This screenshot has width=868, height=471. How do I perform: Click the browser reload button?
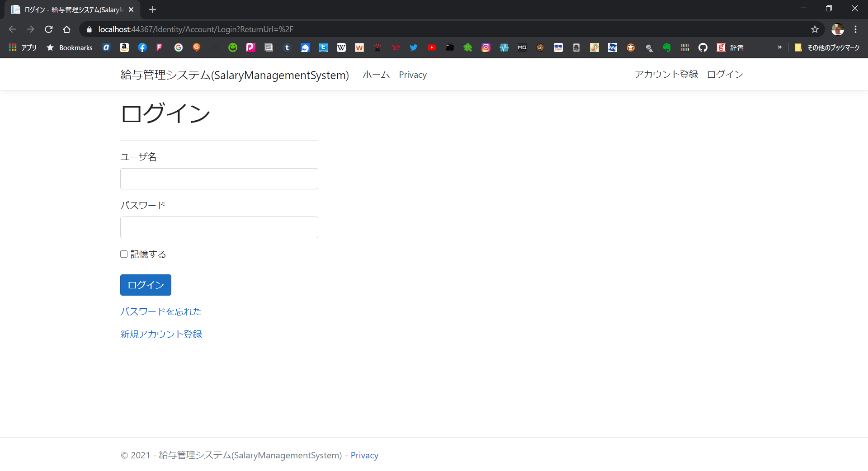point(49,29)
